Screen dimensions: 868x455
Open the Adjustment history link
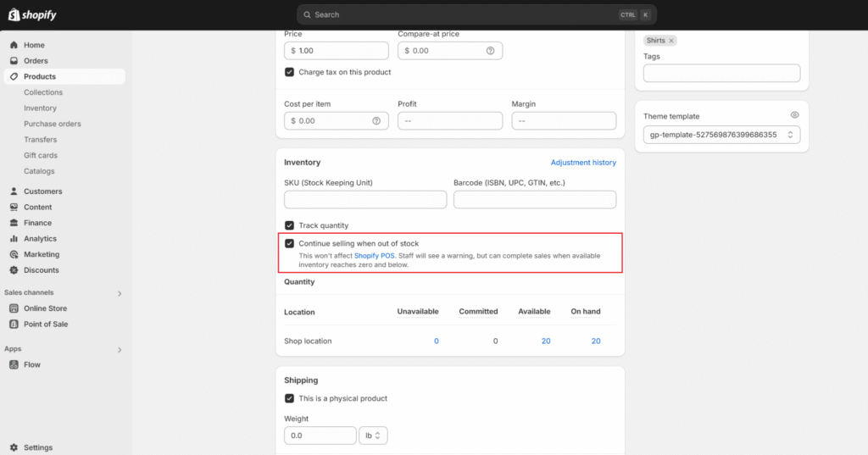[583, 163]
